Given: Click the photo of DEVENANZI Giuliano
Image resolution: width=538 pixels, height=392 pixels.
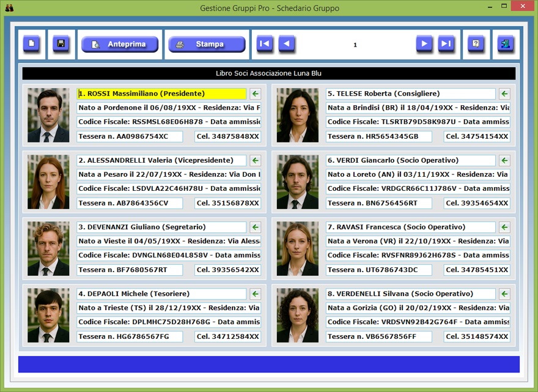Looking at the screenshot, I should [x=48, y=248].
